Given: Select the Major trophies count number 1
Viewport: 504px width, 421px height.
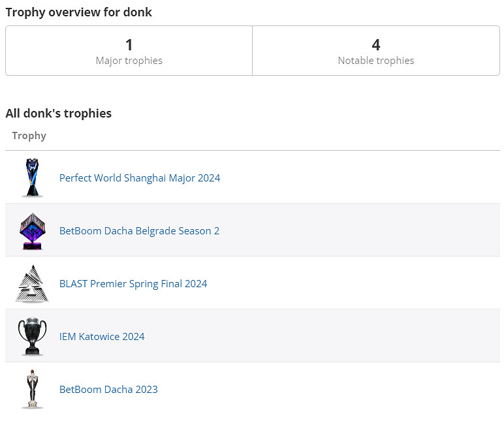Looking at the screenshot, I should [129, 44].
